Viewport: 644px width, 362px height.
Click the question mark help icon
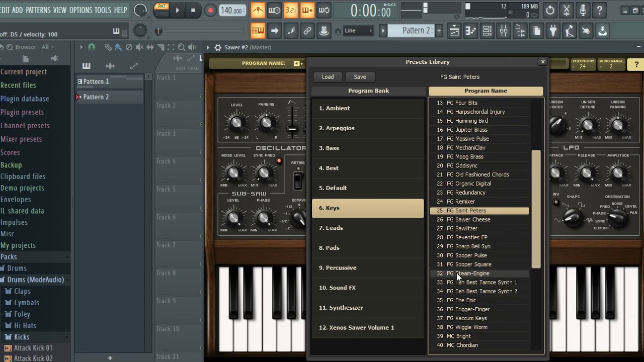tap(600, 10)
